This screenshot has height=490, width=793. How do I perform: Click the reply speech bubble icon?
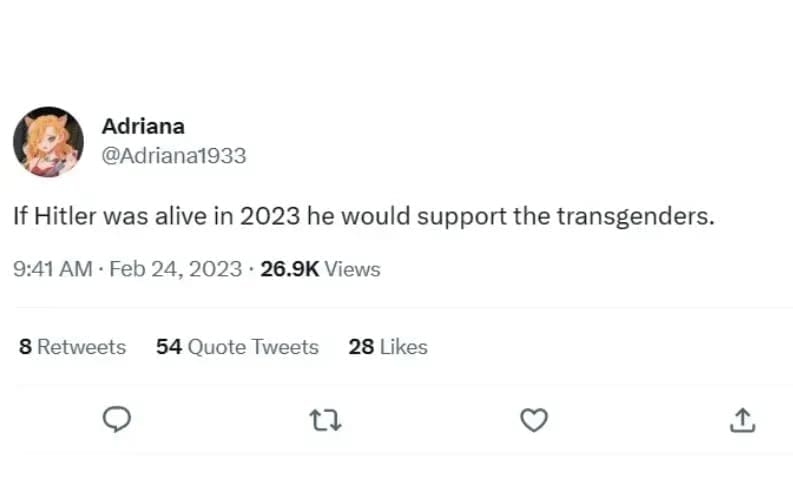[118, 421]
